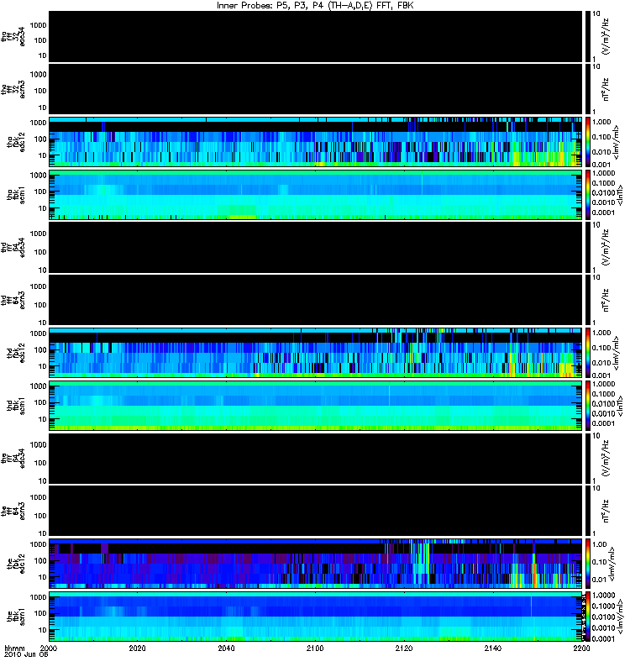Click the 'the fbk edc12' y-axis label
The width and height of the screenshot is (630, 672).
16,564
